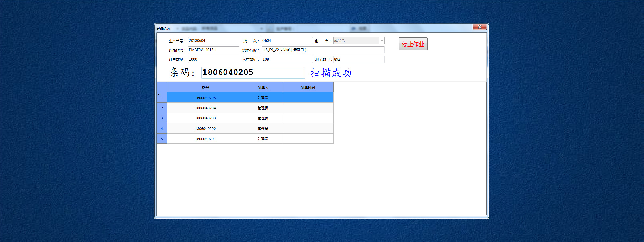Click the 创建人 column header

pyautogui.click(x=263, y=88)
